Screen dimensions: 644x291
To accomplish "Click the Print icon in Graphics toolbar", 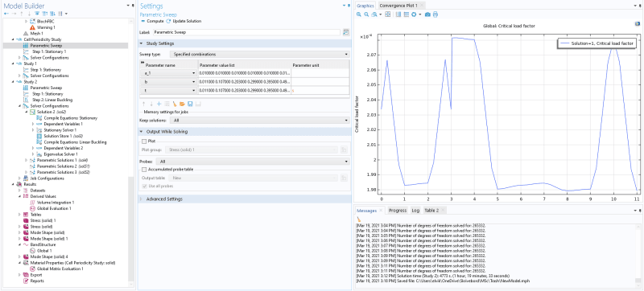I will 436,14.
